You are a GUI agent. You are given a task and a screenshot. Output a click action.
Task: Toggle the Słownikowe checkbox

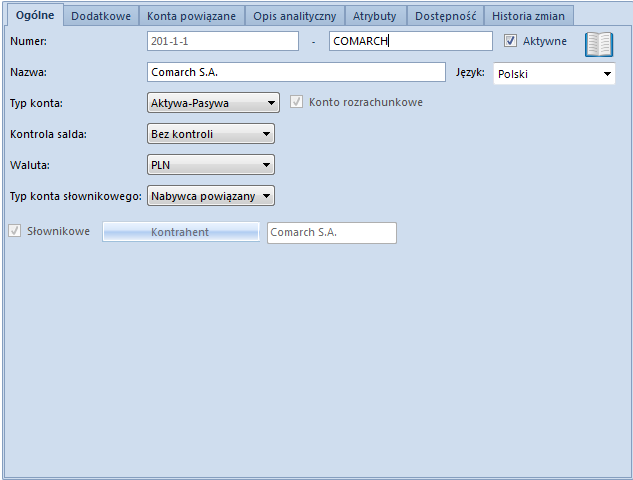pyautogui.click(x=15, y=231)
